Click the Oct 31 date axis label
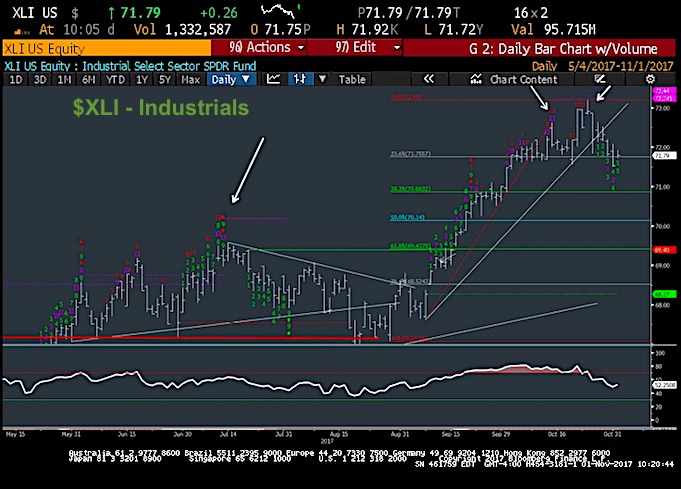681x489 pixels. click(612, 434)
